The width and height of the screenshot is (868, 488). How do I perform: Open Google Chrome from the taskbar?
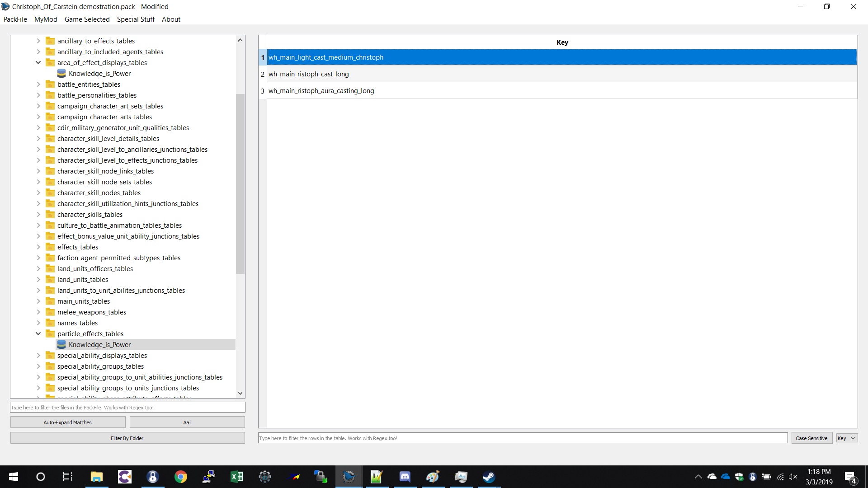181,477
